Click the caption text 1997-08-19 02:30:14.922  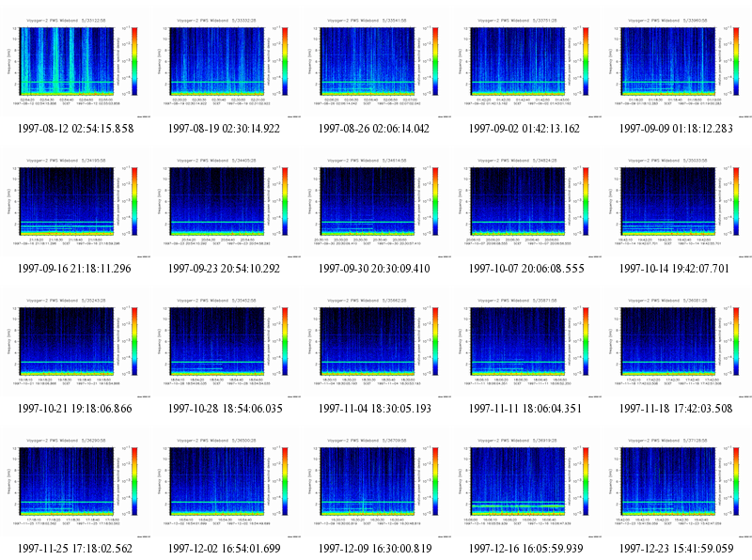pos(224,129)
